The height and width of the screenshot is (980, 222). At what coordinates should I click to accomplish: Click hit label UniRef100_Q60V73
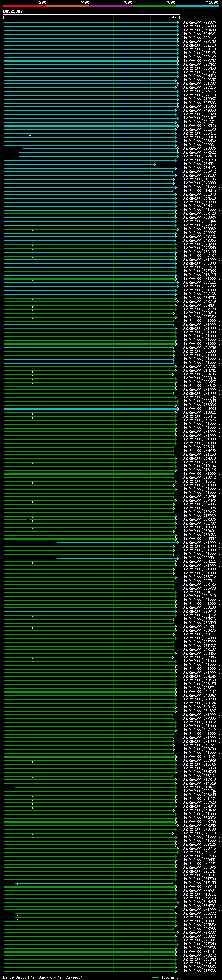point(199,588)
